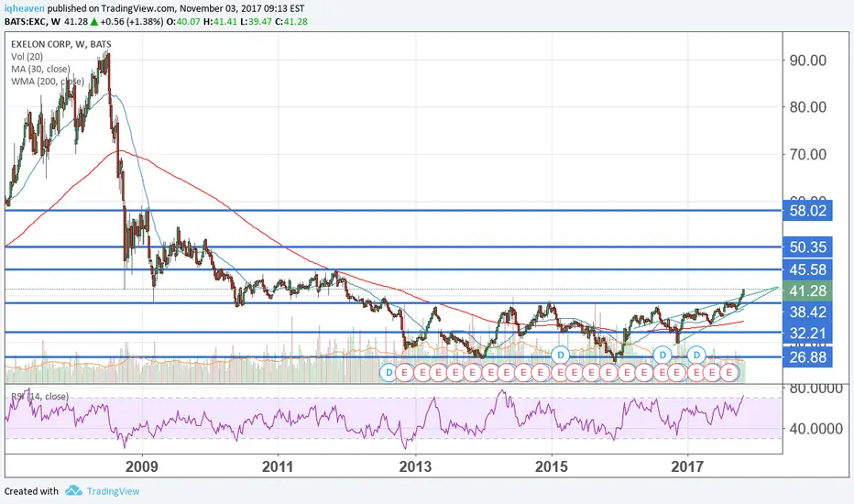Click the H:41.41 high value

pos(220,22)
